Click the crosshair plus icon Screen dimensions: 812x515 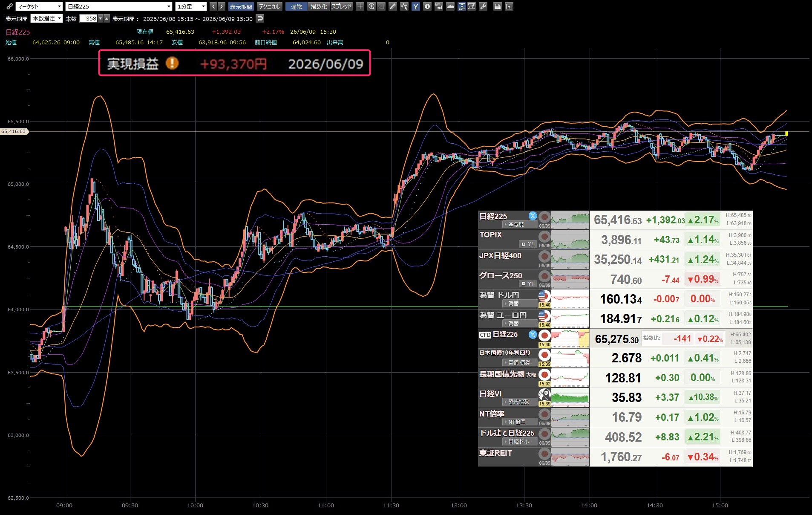pos(360,6)
